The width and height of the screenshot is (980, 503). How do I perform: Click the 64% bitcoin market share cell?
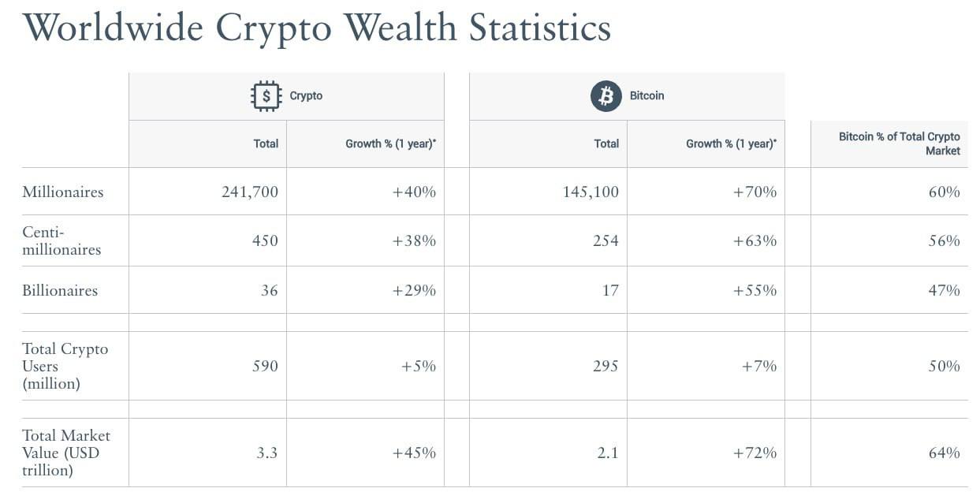pyautogui.click(x=889, y=453)
